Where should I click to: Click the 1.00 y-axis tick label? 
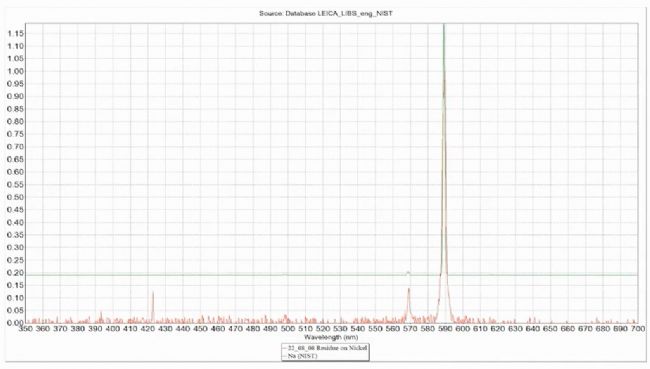[16, 71]
